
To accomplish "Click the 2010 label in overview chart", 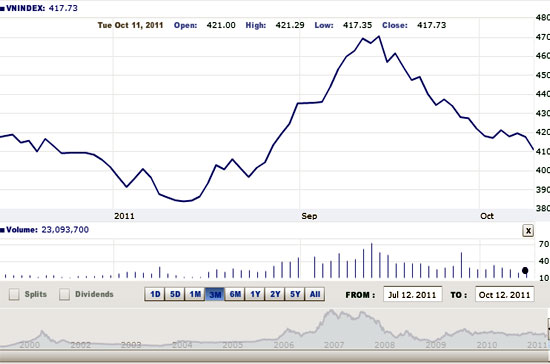I will coord(487,345).
